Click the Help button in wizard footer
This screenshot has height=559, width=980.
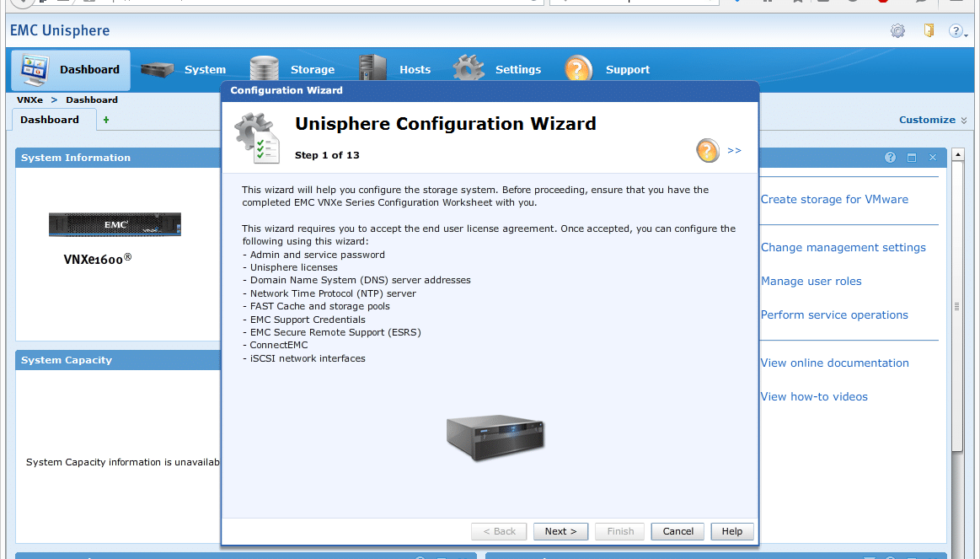click(732, 531)
